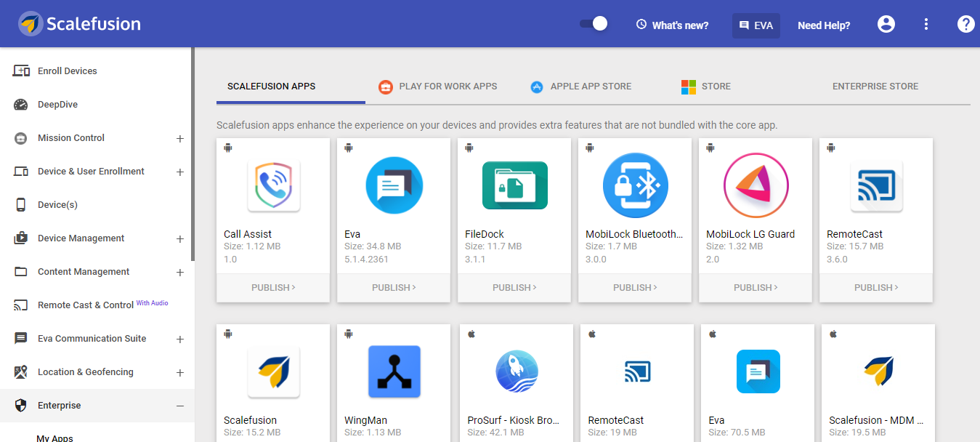
Task: Click the Scalefusion - MDM app icon
Action: point(879,371)
